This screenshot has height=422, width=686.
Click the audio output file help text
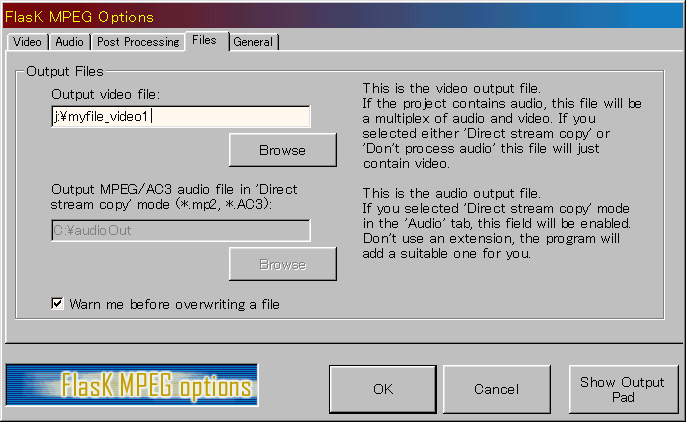[x=497, y=223]
